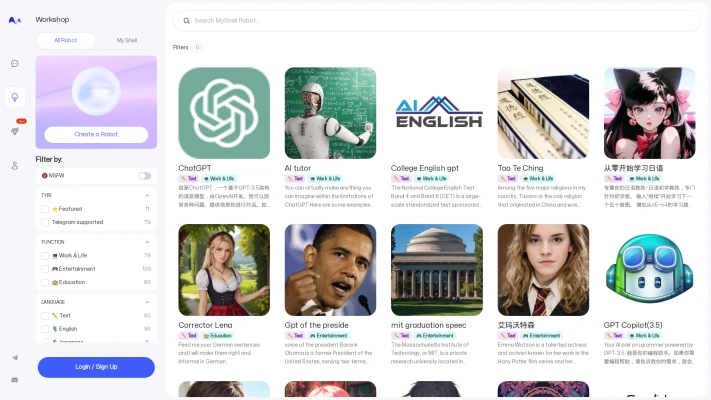Open the AI tutor robot thumbnail

click(330, 113)
